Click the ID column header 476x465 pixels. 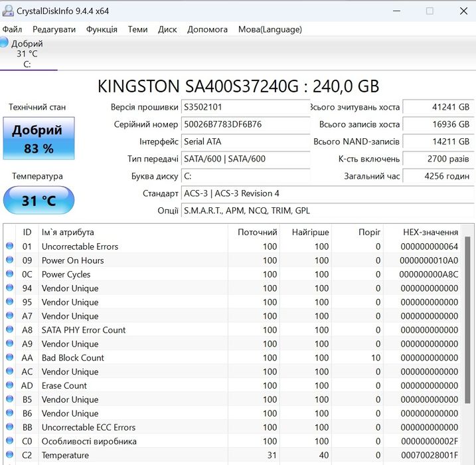tap(27, 232)
